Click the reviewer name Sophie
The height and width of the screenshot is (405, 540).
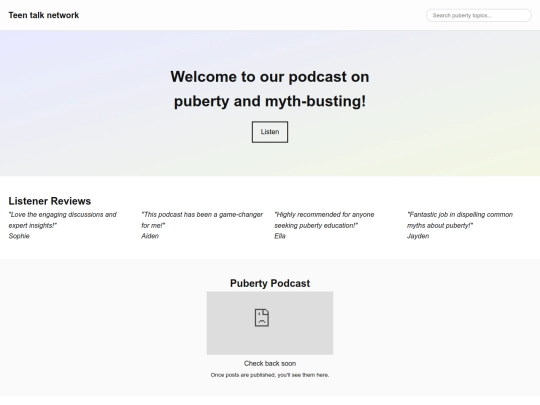(x=19, y=236)
